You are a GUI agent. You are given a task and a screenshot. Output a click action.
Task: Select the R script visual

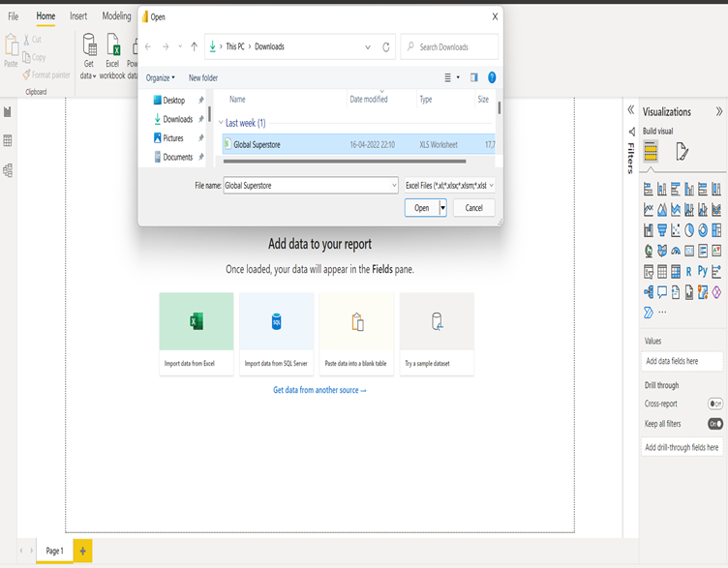(x=689, y=272)
